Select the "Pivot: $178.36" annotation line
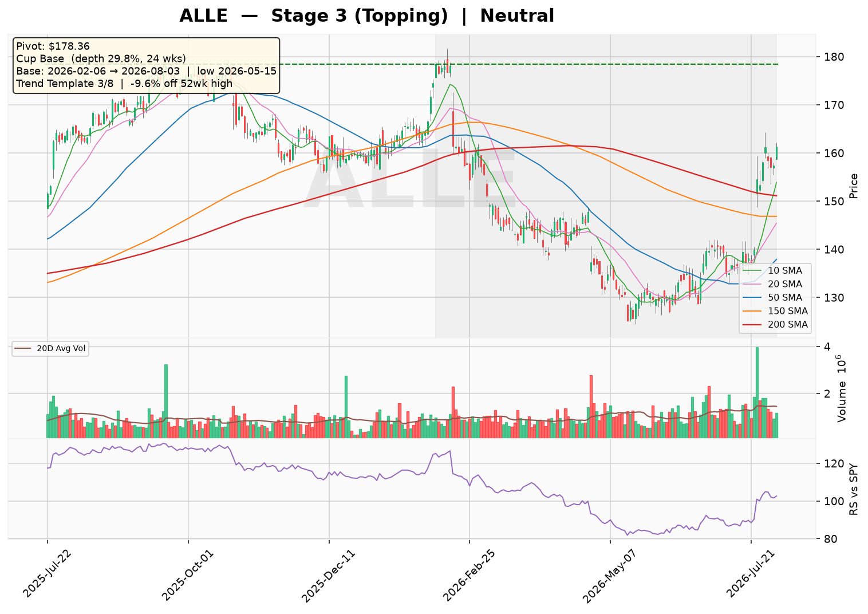 53,46
